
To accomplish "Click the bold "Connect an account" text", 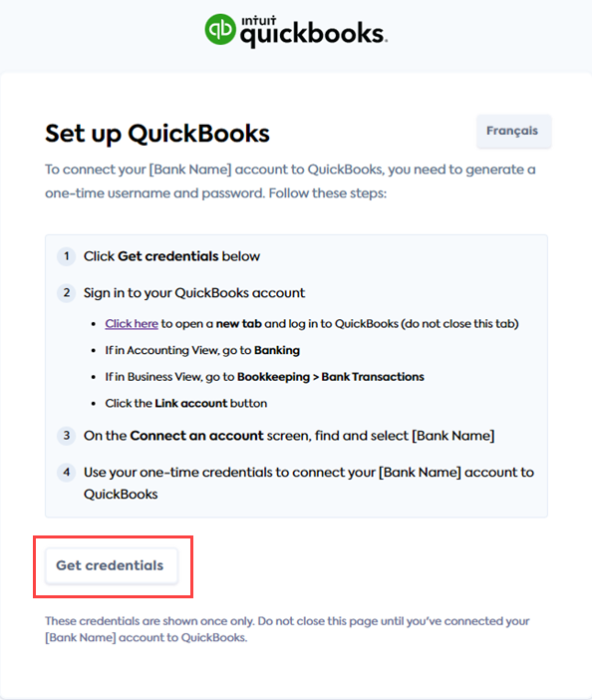I will point(196,436).
